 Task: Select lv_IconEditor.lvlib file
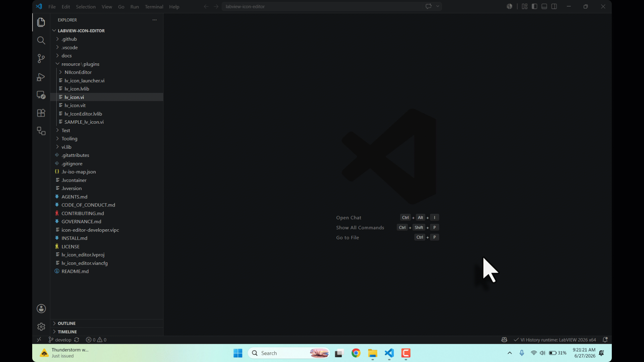tap(83, 114)
